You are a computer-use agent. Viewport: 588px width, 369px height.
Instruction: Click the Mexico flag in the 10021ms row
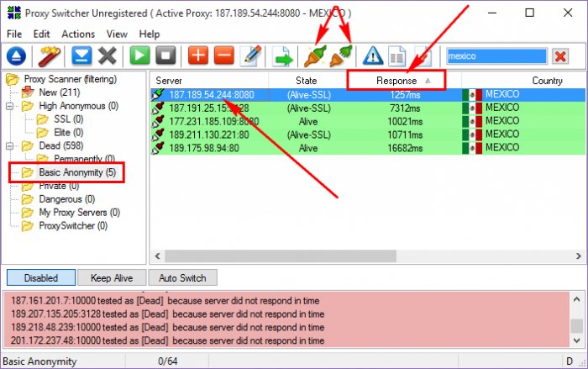tap(472, 121)
